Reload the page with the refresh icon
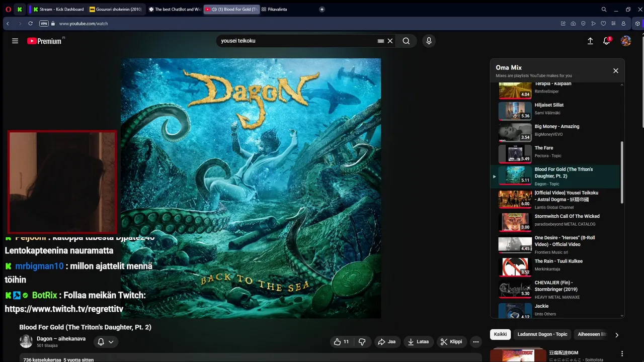Viewport: 644px width, 362px height. [x=31, y=24]
